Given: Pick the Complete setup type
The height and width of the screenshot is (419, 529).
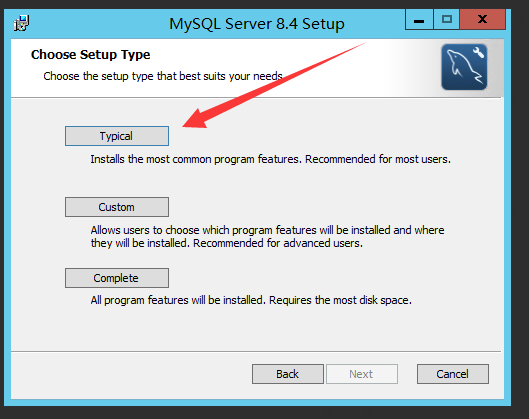Looking at the screenshot, I should pyautogui.click(x=117, y=278).
